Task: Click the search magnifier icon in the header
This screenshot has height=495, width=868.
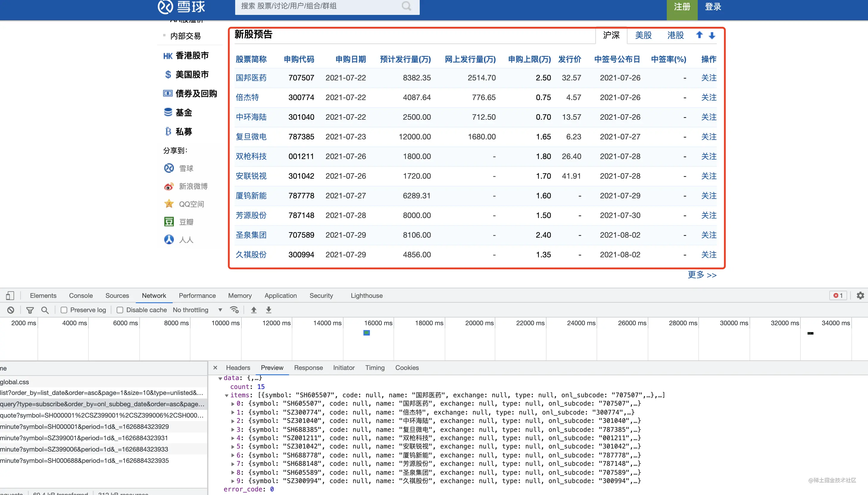Action: [406, 6]
